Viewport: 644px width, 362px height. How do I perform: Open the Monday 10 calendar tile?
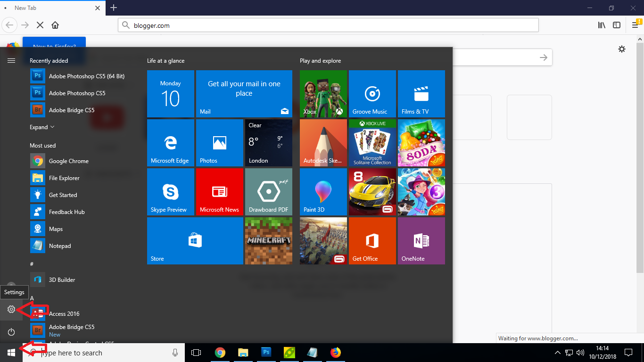click(171, 94)
